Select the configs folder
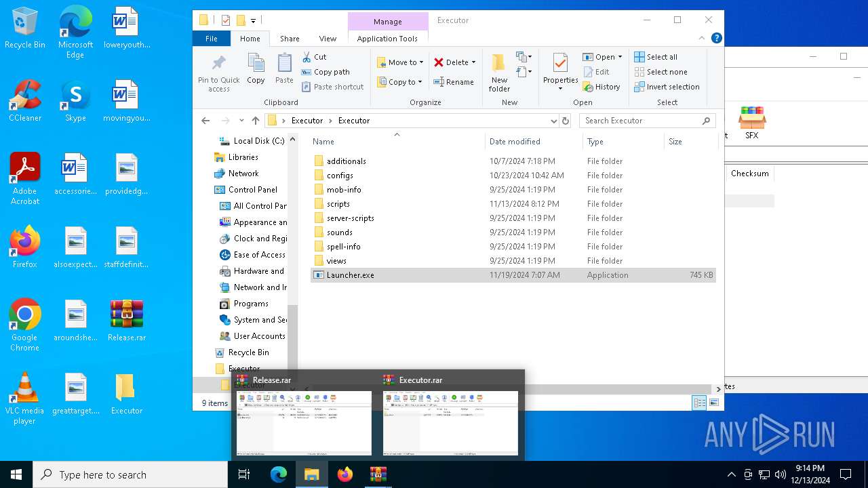This screenshot has width=868, height=488. [340, 176]
